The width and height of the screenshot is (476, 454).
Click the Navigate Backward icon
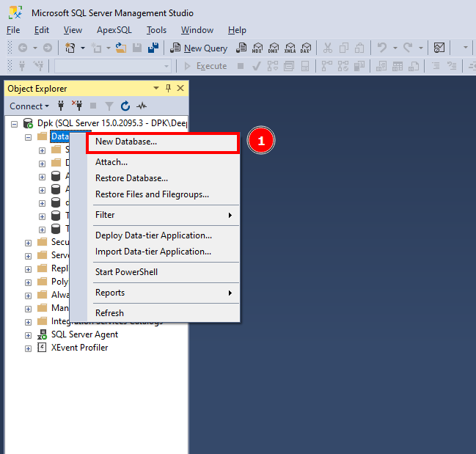pyautogui.click(x=23, y=48)
